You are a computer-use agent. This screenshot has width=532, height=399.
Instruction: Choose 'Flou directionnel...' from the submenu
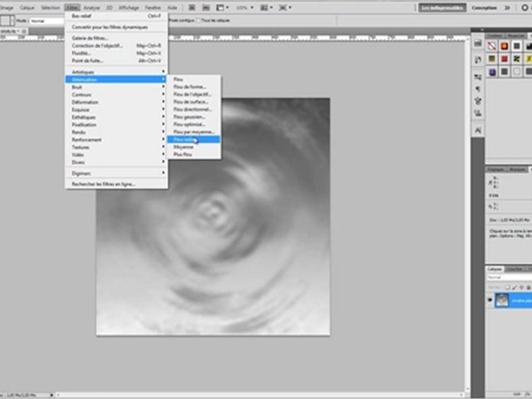point(193,109)
